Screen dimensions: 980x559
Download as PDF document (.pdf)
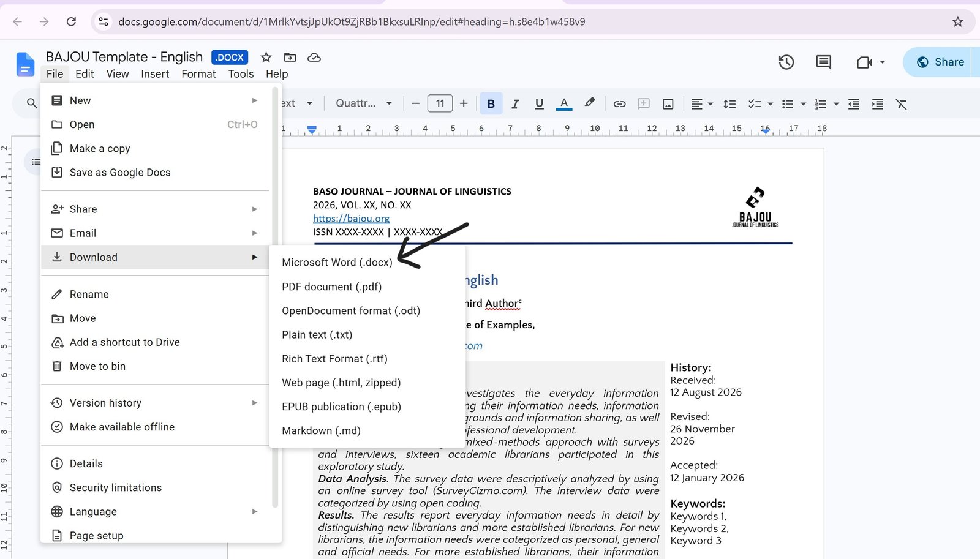pos(367,287)
